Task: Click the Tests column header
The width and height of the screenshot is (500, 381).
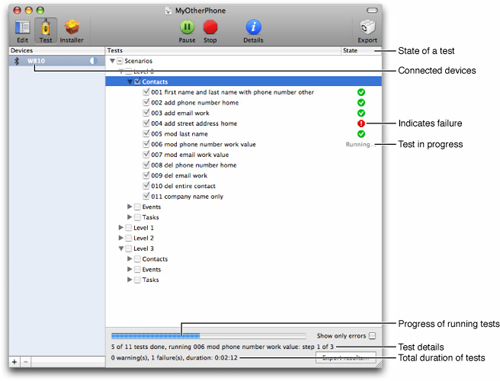Action: click(223, 51)
